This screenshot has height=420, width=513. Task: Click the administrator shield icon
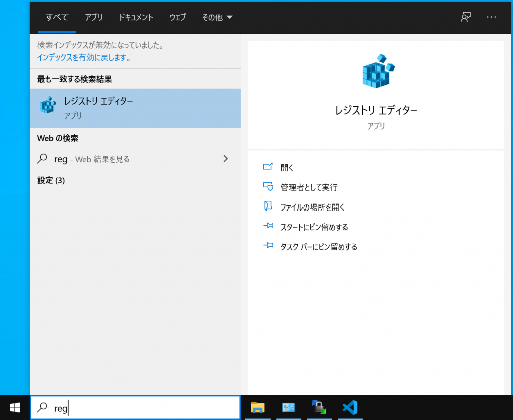pos(268,186)
